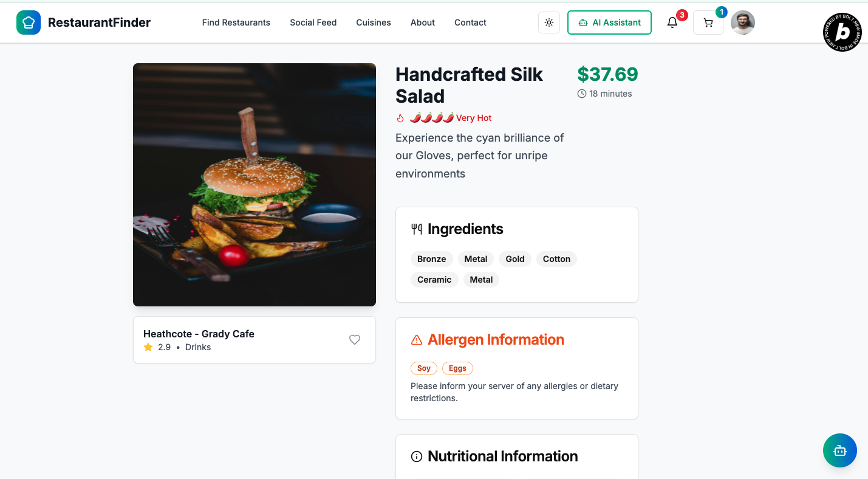
Task: Open the floating chatbot robot button
Action: (839, 450)
